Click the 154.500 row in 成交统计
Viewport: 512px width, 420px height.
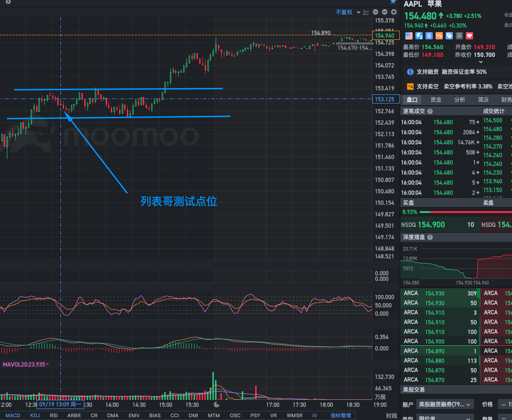(497, 120)
